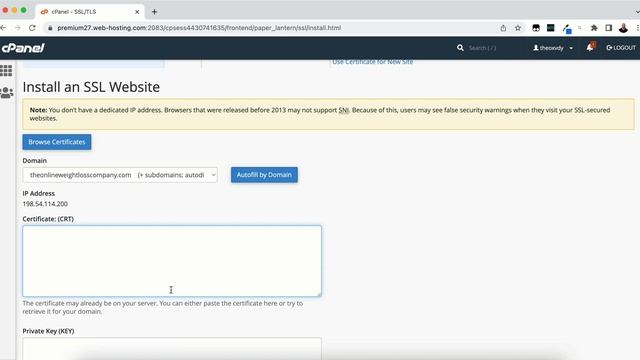Click the site lock icon in address bar
This screenshot has width=640, height=360.
coord(50,28)
